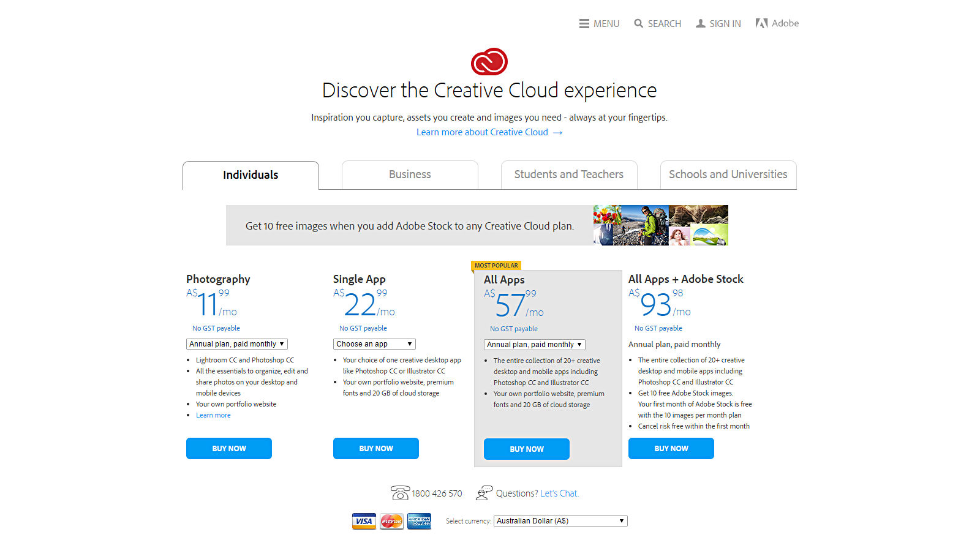980x551 pixels.
Task: Open the Photography plan term dropdown
Action: pos(237,344)
